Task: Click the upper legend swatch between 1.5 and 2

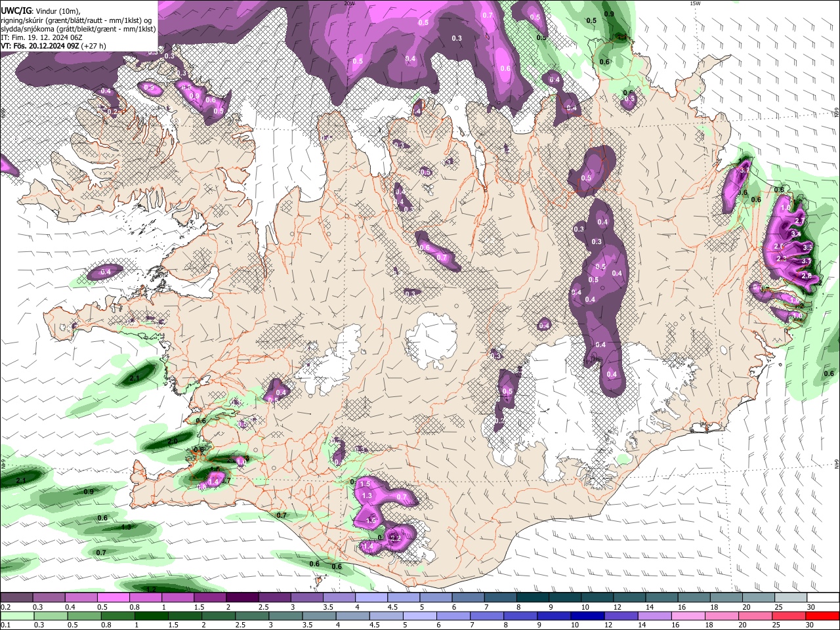Action: pos(210,598)
